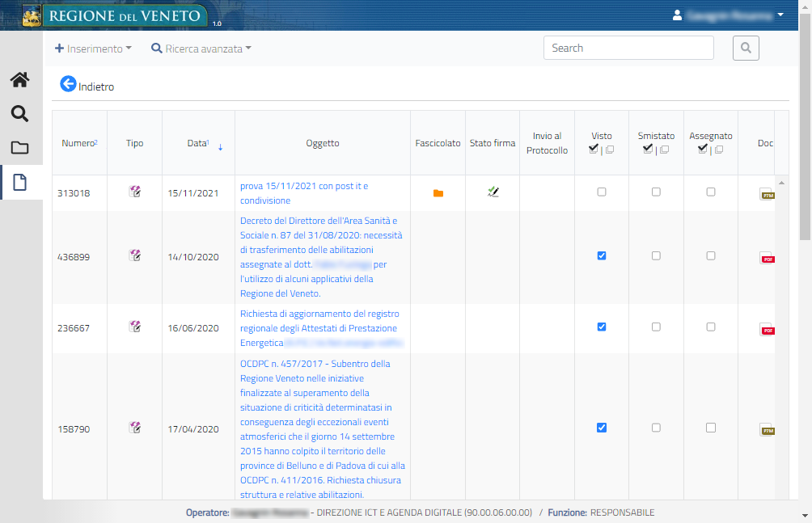Click the Tipo column header
The height and width of the screenshot is (523, 812).
134,143
